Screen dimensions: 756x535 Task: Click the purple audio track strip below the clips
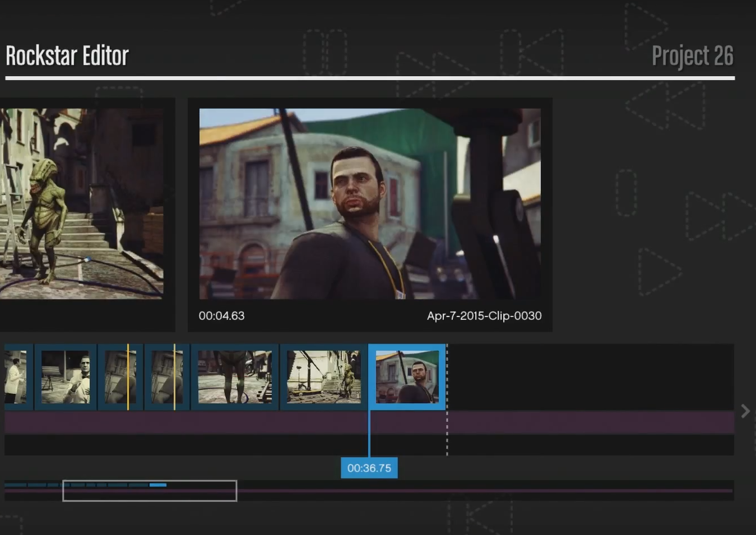pos(224,423)
